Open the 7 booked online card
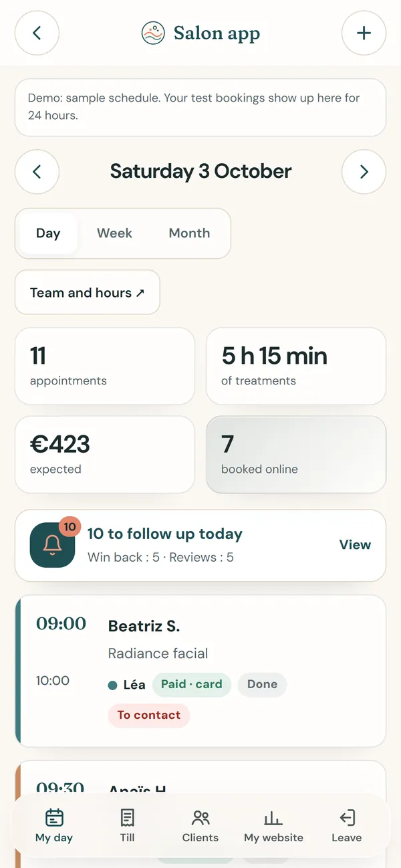The width and height of the screenshot is (401, 868). [296, 455]
